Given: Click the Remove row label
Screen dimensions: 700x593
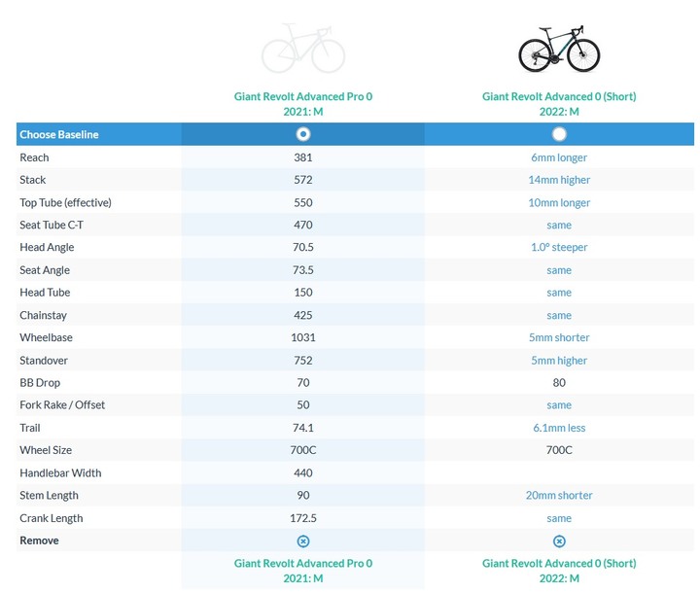Looking at the screenshot, I should (39, 541).
